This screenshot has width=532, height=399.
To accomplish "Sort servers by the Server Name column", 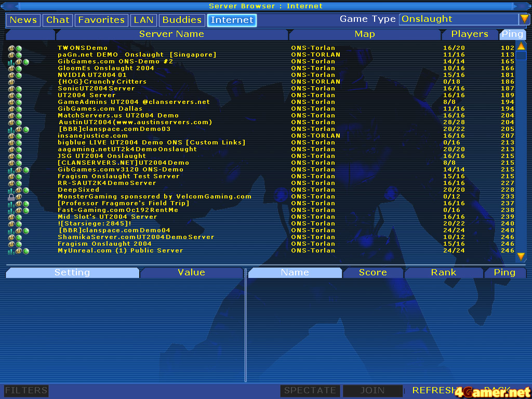I will pos(171,34).
